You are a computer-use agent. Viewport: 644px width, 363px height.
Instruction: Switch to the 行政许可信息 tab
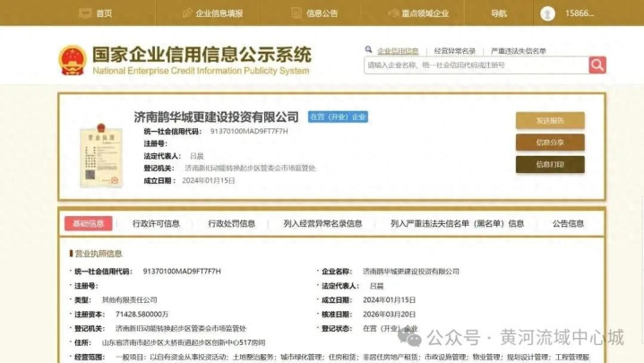click(156, 224)
